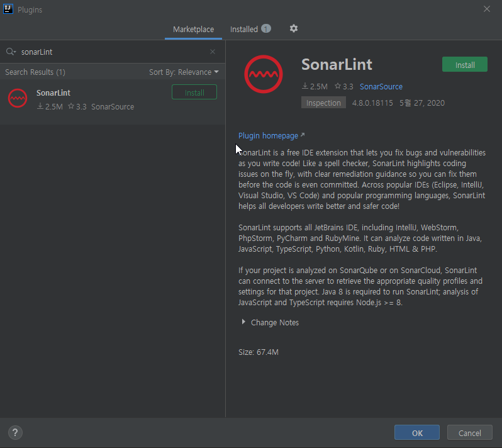Select the SonarLint name in results list
The image size is (502, 448).
tap(53, 93)
